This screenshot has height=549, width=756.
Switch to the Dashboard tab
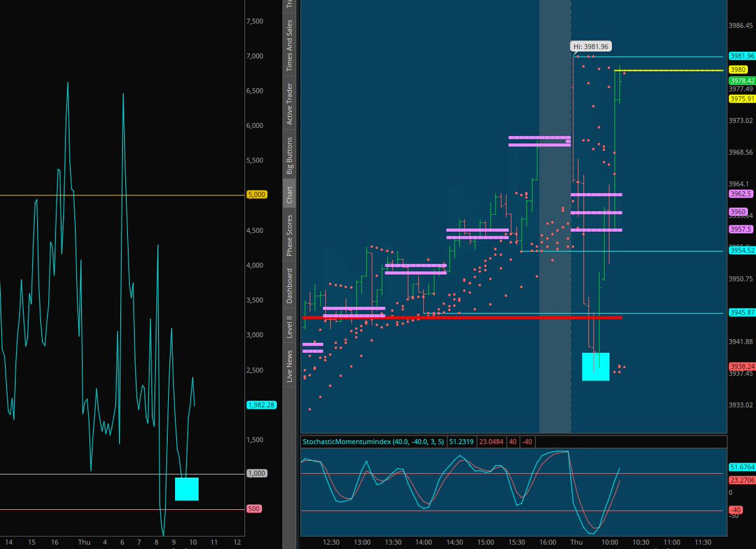[289, 286]
